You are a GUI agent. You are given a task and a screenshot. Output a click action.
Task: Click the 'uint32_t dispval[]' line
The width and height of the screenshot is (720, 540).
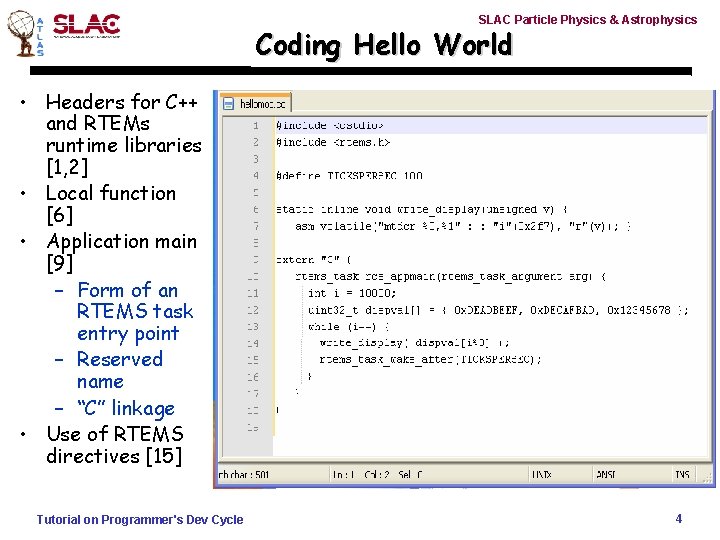point(498,310)
